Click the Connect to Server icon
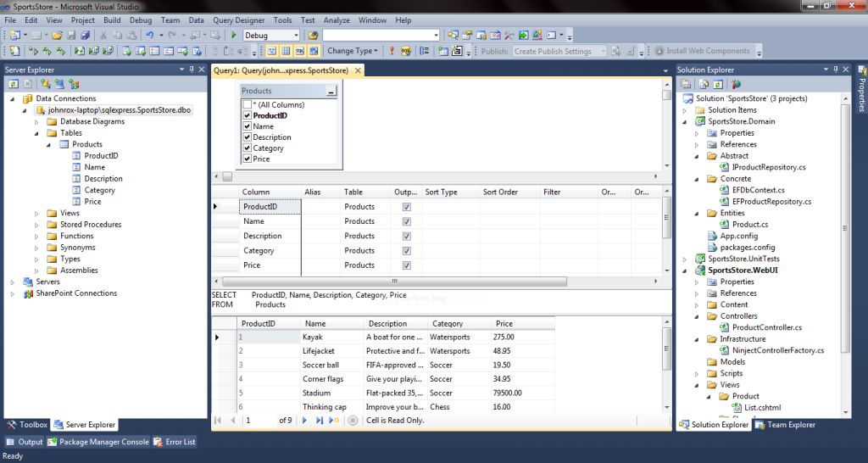868x463 pixels. coord(59,84)
